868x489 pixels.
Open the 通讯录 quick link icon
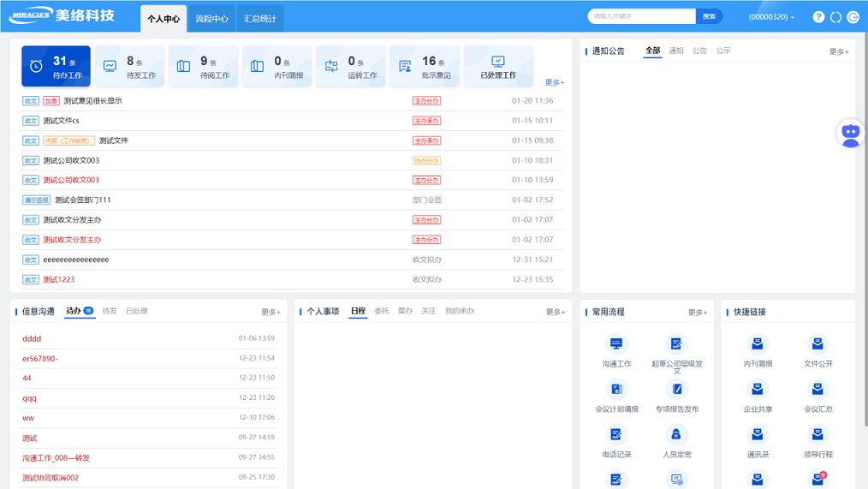(758, 435)
